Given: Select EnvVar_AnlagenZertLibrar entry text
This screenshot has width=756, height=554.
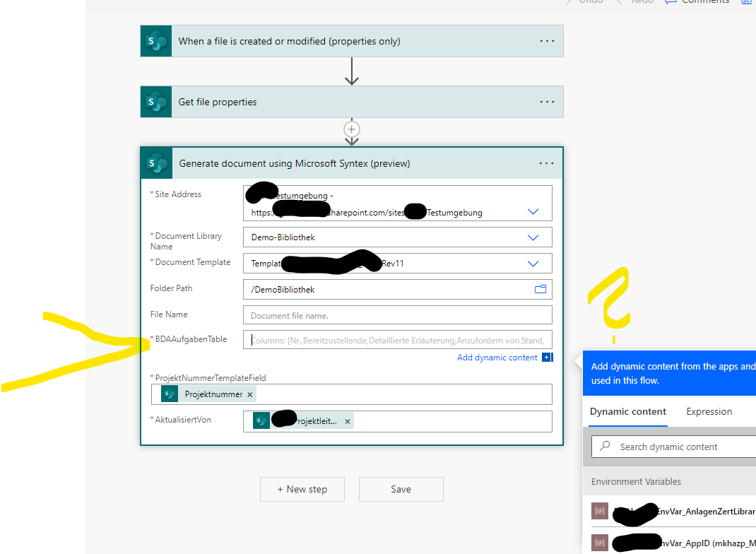Looking at the screenshot, I should [707, 512].
